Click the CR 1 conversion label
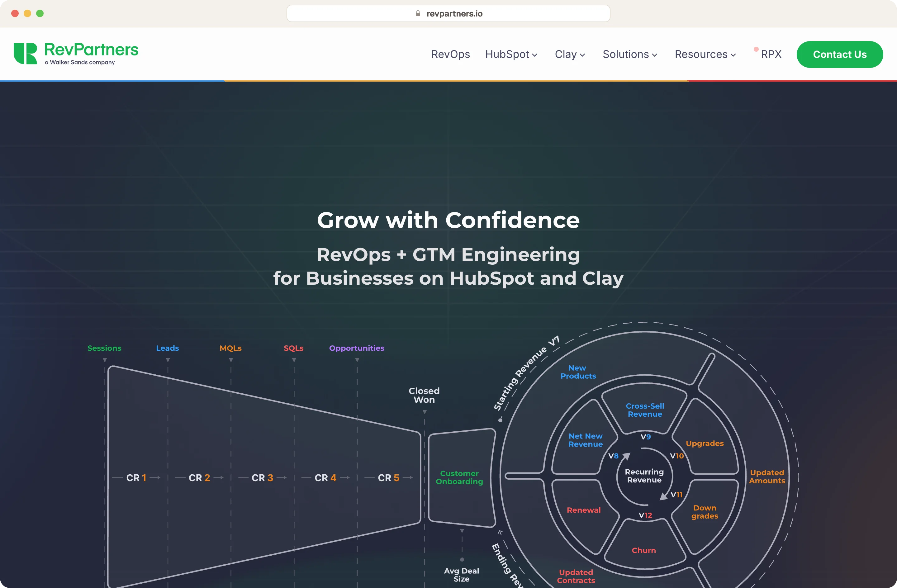897x588 pixels. tap(136, 477)
